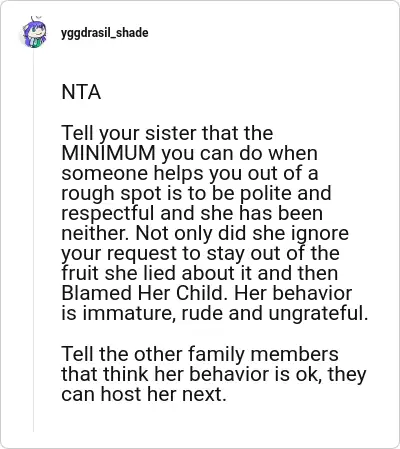Click the NTA verdict text
This screenshot has width=400, height=449.
(x=81, y=92)
